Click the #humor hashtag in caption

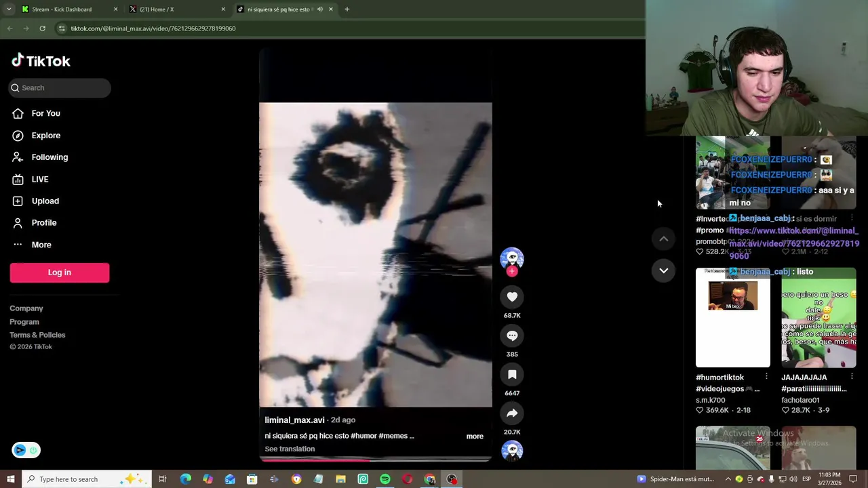point(364,436)
